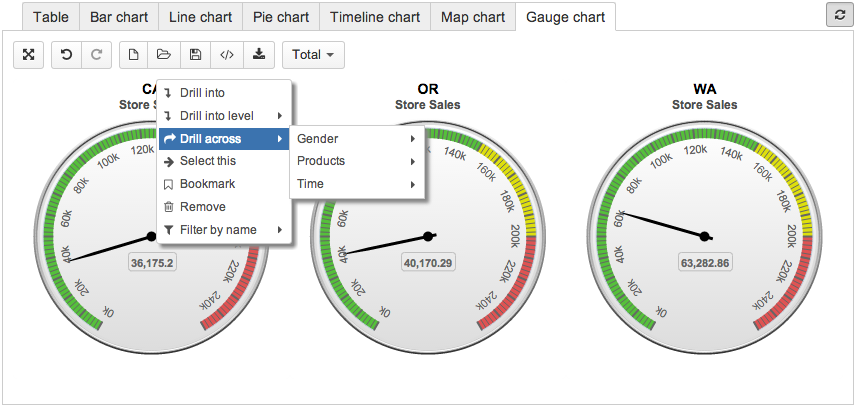Create a new report with the blank page icon
Image resolution: width=856 pixels, height=407 pixels.
pyautogui.click(x=134, y=54)
